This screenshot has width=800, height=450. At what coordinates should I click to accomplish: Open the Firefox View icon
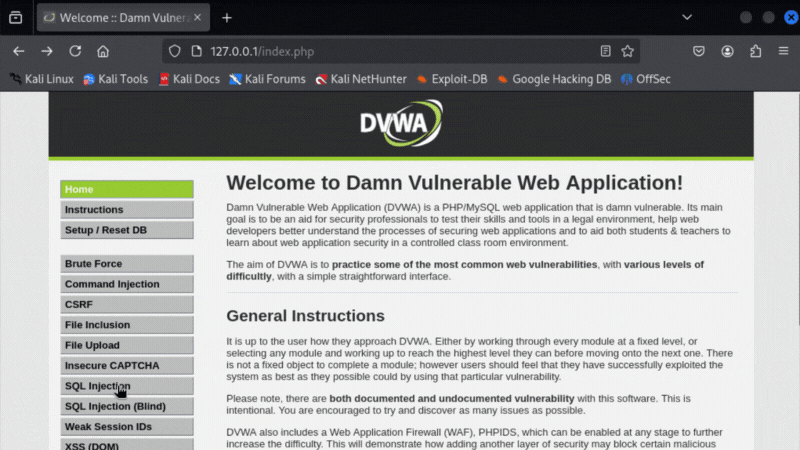16,17
